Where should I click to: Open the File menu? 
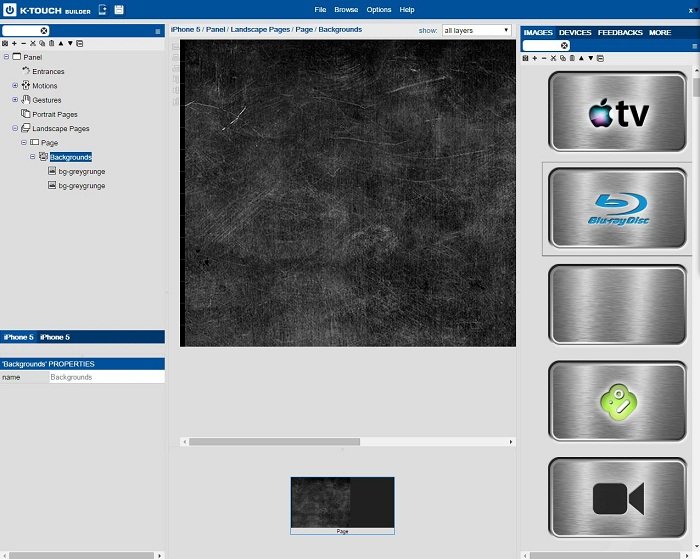[320, 9]
